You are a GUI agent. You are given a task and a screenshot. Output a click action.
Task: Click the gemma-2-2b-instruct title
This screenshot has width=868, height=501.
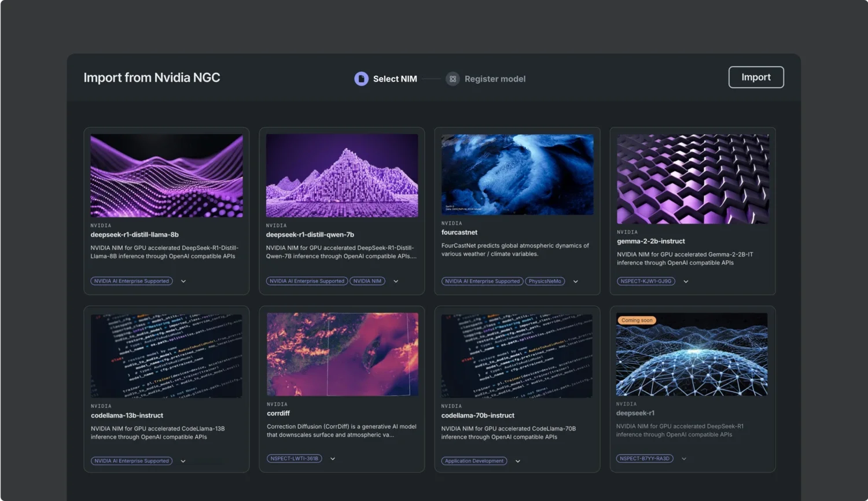651,241
